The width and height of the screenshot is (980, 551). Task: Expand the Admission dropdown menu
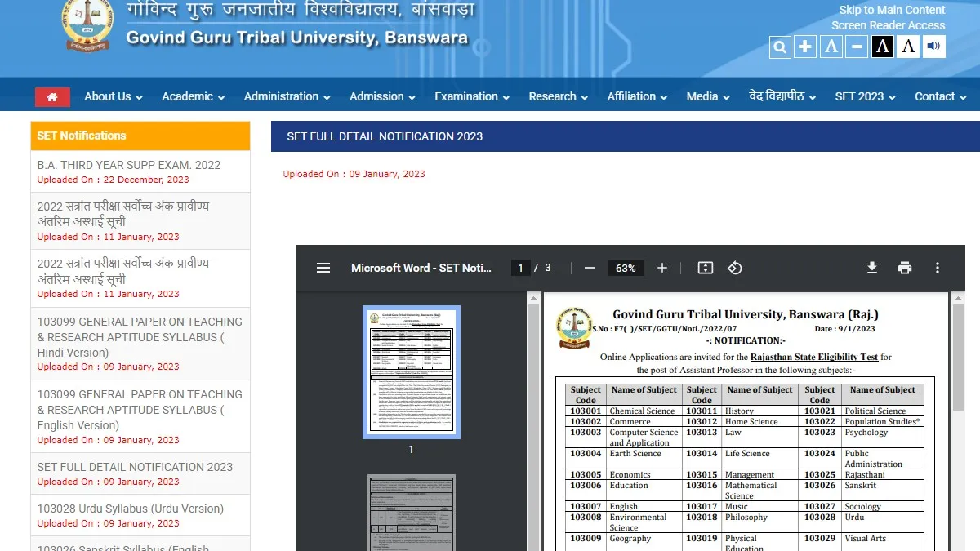click(x=381, y=96)
